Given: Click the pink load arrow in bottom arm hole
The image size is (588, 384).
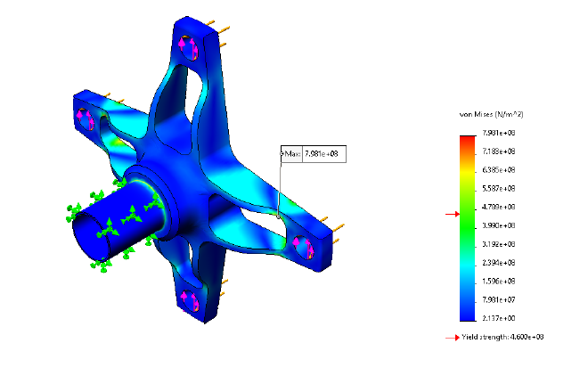Looking at the screenshot, I should [x=186, y=301].
